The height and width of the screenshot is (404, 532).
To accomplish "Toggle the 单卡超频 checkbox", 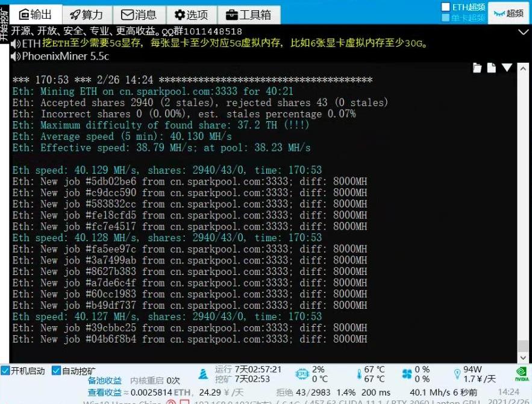I will point(445,17).
